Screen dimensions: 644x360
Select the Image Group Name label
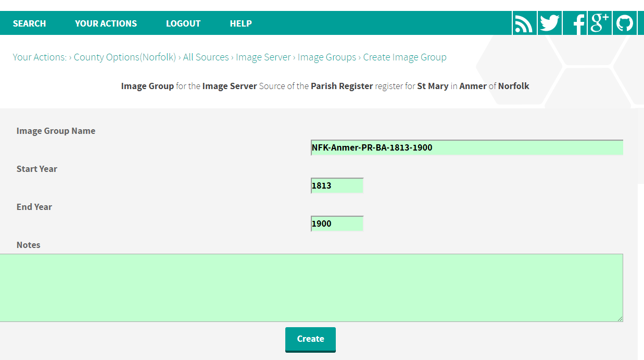(56, 131)
